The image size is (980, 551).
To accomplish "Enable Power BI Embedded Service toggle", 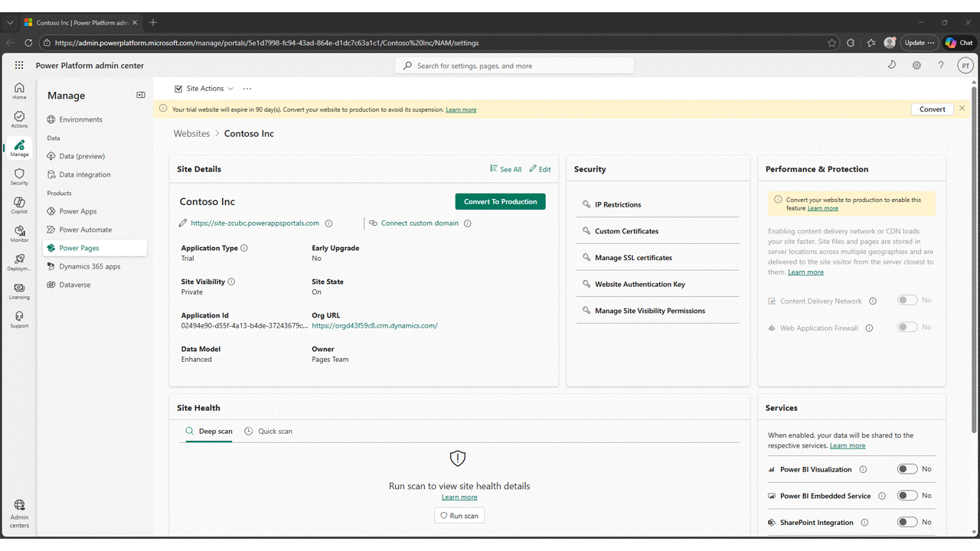I will pyautogui.click(x=907, y=496).
